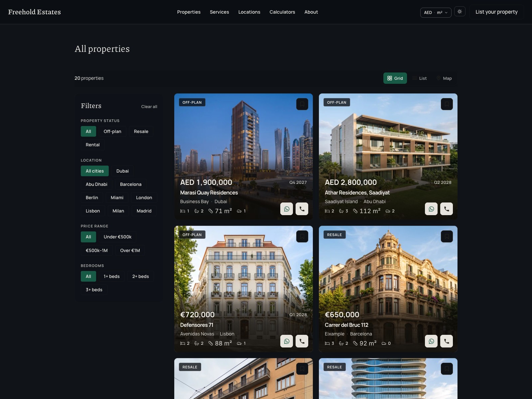Filter property status by Off-plan
This screenshot has width=532, height=399.
click(x=112, y=131)
